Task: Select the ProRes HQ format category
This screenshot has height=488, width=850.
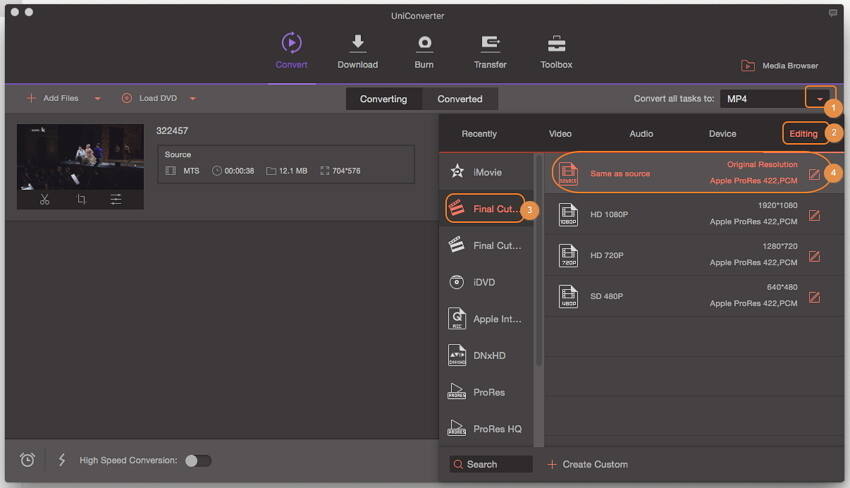Action: 486,429
